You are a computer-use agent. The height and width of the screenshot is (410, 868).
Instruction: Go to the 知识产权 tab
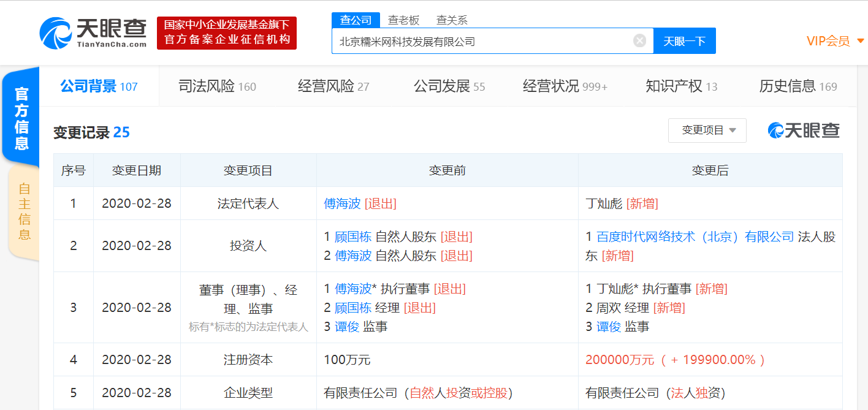[x=681, y=86]
